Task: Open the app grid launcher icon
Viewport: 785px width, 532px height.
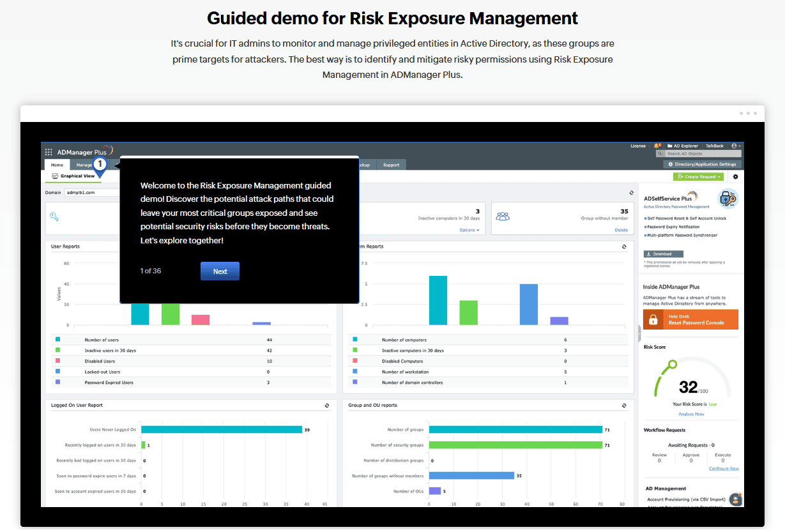Action: point(49,152)
